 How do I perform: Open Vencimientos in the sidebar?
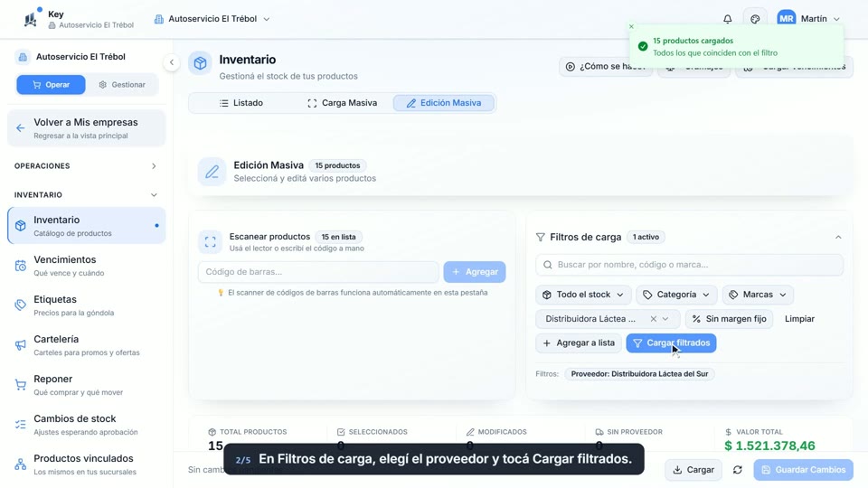pos(87,266)
